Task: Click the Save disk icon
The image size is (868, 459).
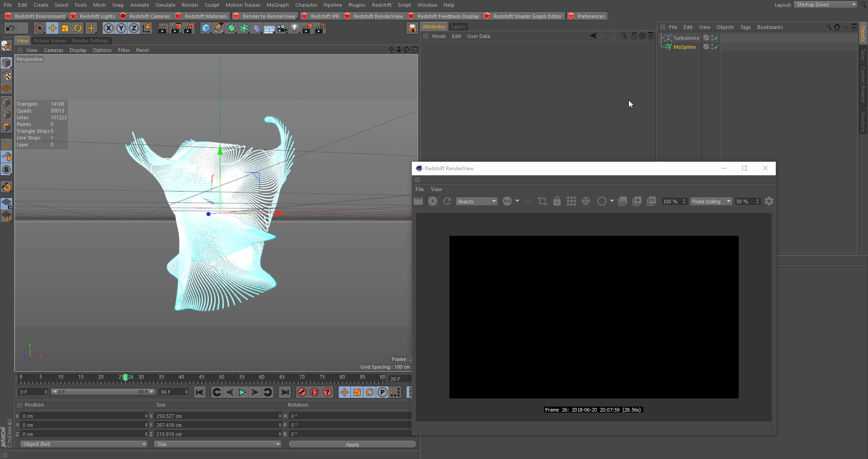Action: [x=412, y=28]
